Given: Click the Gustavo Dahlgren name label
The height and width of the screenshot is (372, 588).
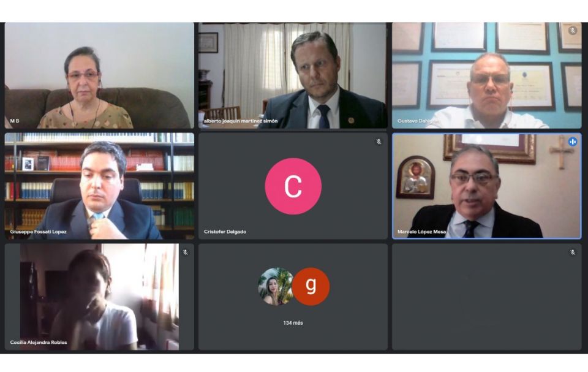Looking at the screenshot, I should pos(419,121).
